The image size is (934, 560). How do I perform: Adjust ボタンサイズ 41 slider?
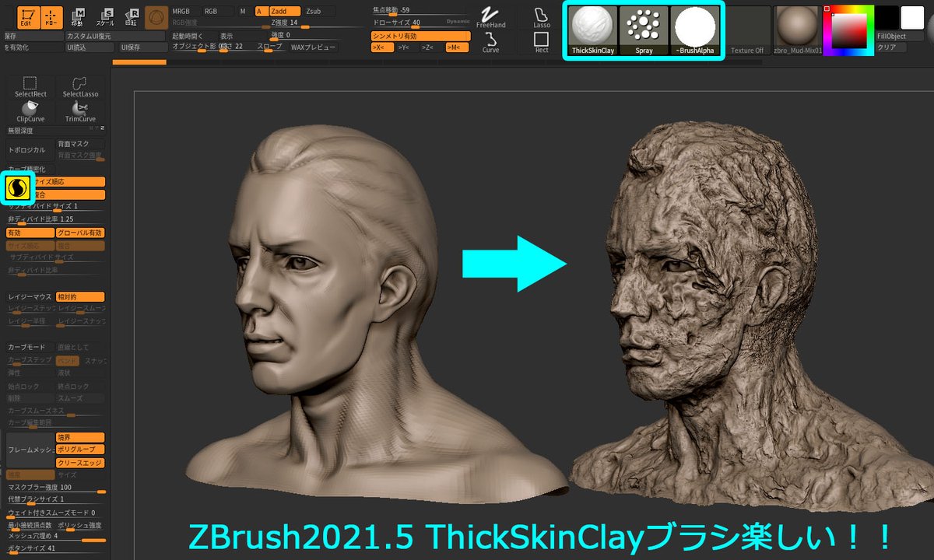point(55,549)
